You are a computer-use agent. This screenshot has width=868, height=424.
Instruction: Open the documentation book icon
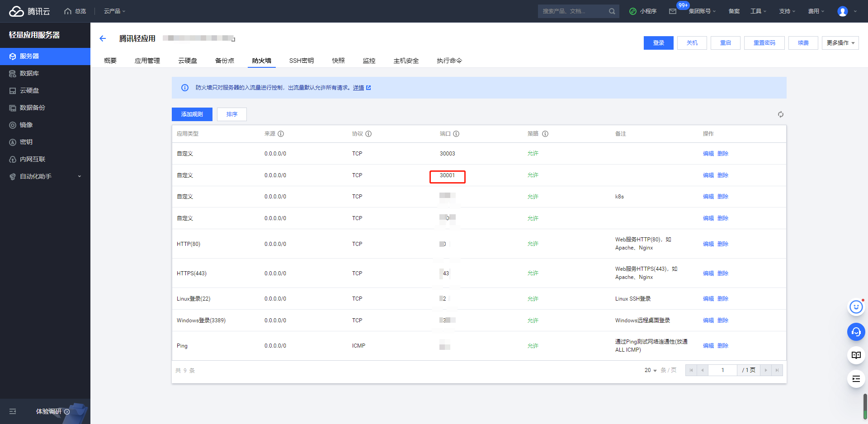(x=856, y=355)
